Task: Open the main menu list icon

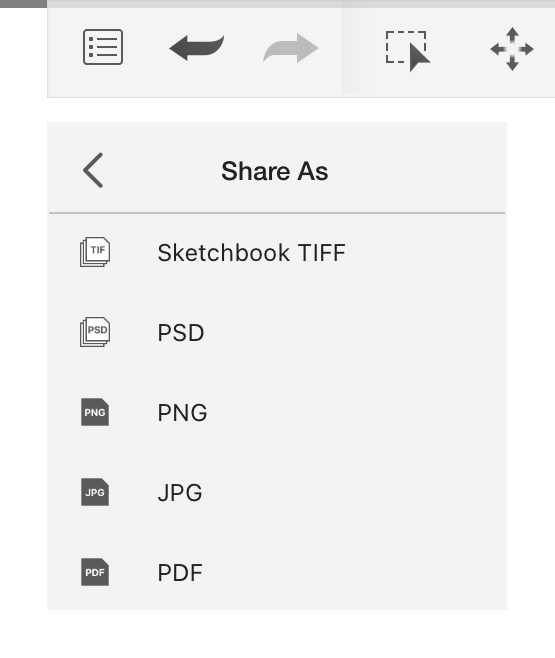Action: pos(103,47)
